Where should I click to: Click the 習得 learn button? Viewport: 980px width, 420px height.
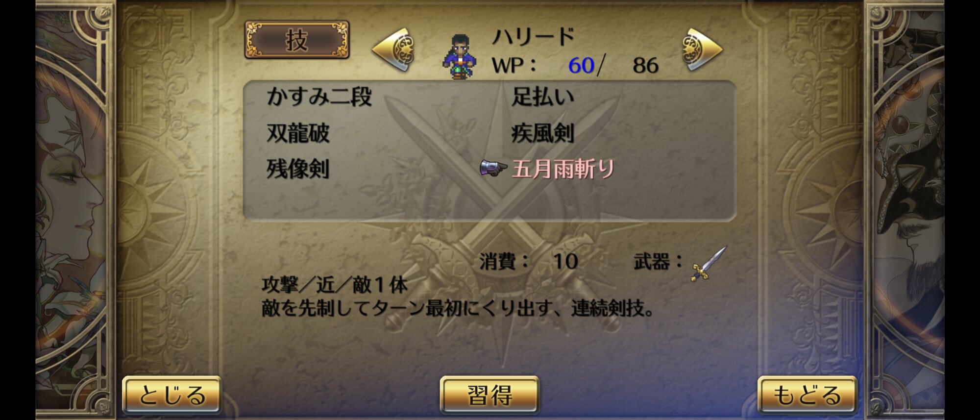[x=490, y=395]
